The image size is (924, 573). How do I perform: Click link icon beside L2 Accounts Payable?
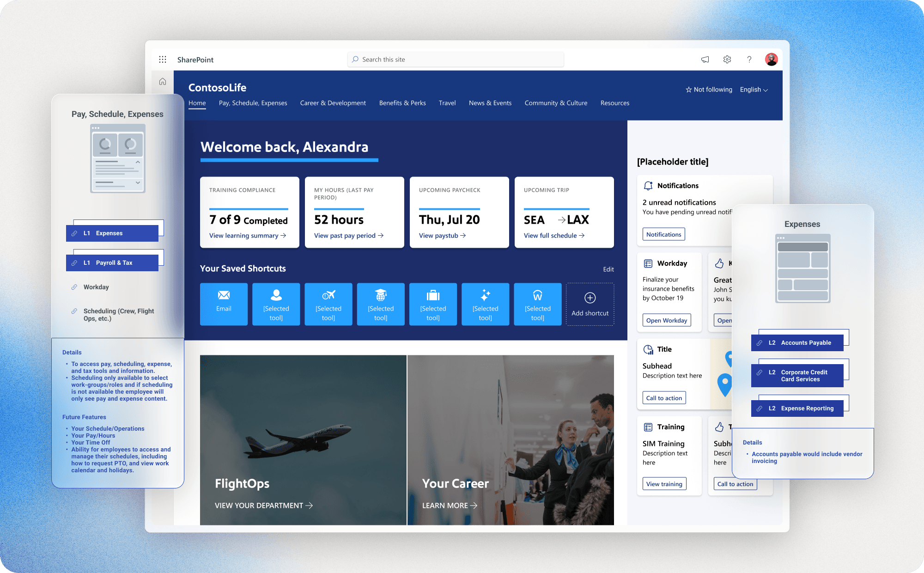tap(760, 343)
